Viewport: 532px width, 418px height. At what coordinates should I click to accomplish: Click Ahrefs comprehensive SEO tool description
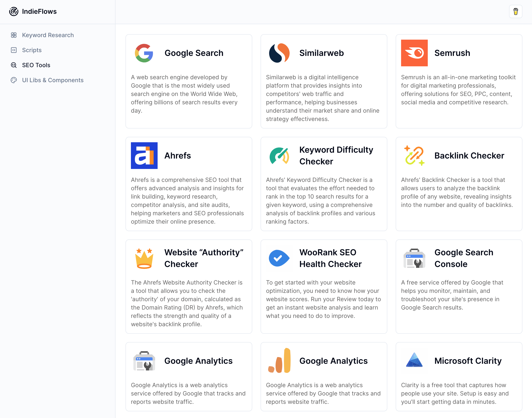tap(187, 201)
